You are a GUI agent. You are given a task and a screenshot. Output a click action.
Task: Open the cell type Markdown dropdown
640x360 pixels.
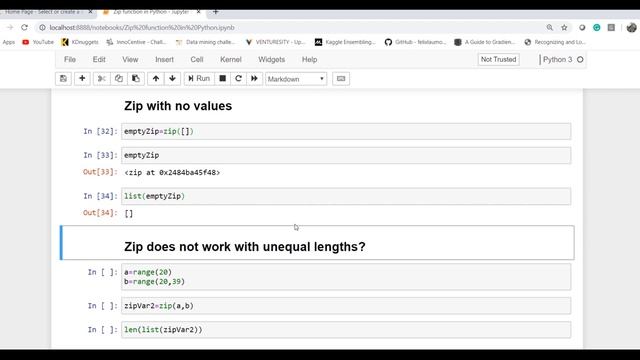[296, 79]
